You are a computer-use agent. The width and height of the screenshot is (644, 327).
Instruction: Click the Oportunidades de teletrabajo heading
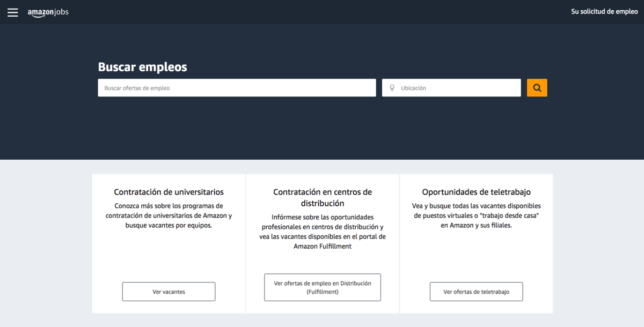click(x=477, y=192)
